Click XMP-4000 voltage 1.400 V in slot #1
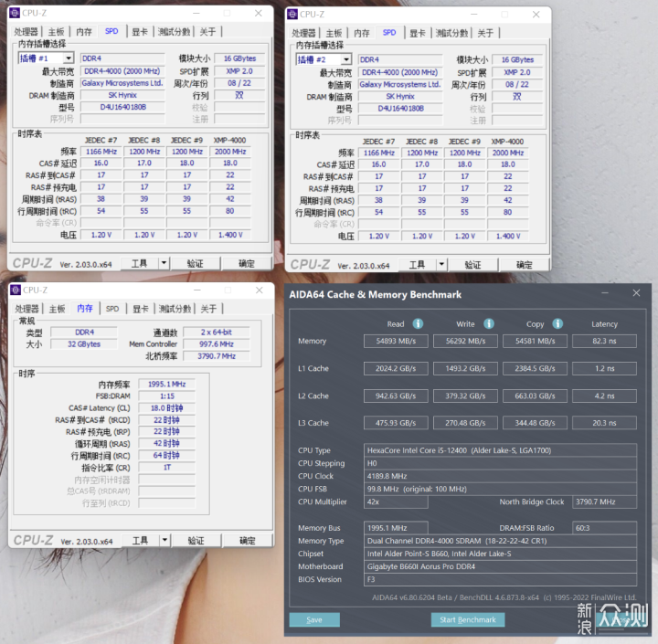 pos(230,235)
